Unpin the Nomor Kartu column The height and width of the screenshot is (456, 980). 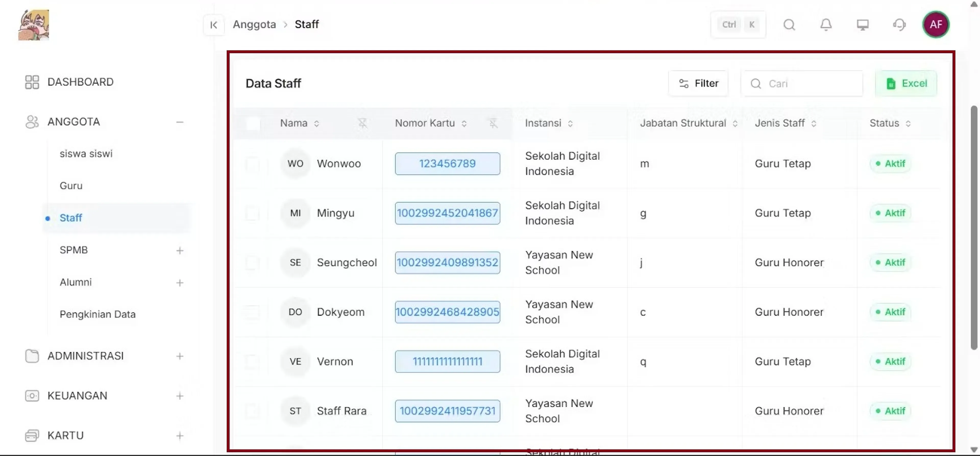tap(493, 123)
